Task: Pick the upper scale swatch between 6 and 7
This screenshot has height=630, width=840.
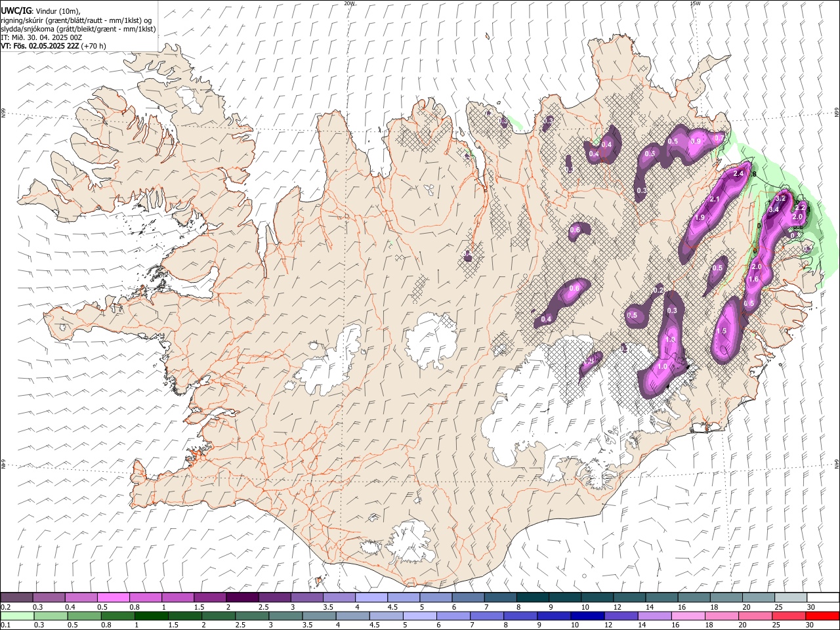Action: pyautogui.click(x=467, y=598)
